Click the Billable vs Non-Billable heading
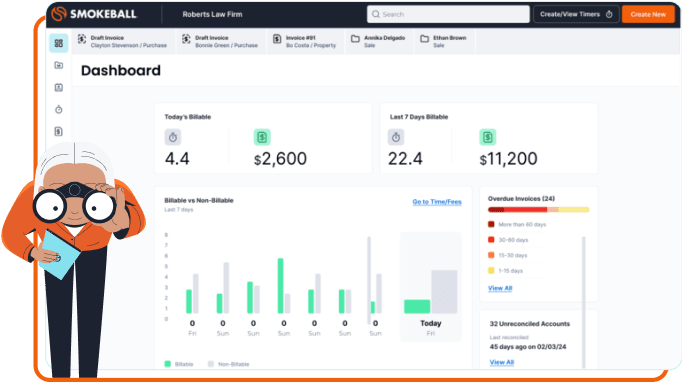 tap(199, 201)
